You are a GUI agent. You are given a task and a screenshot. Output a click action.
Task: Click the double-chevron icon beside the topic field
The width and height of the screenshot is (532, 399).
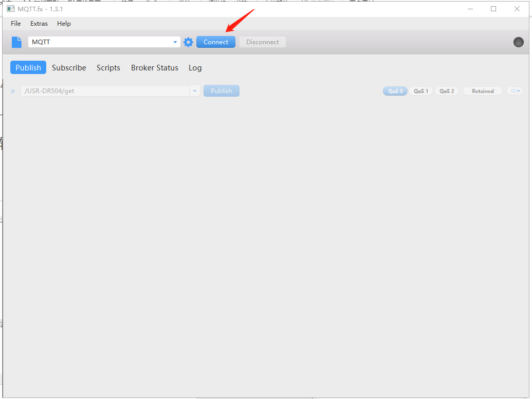coord(13,91)
